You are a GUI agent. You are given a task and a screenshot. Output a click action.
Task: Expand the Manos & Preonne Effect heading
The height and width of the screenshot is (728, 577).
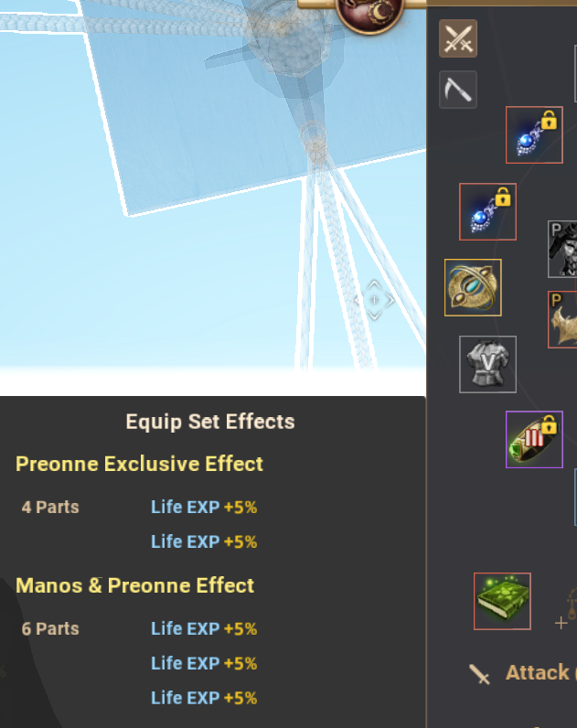click(134, 585)
